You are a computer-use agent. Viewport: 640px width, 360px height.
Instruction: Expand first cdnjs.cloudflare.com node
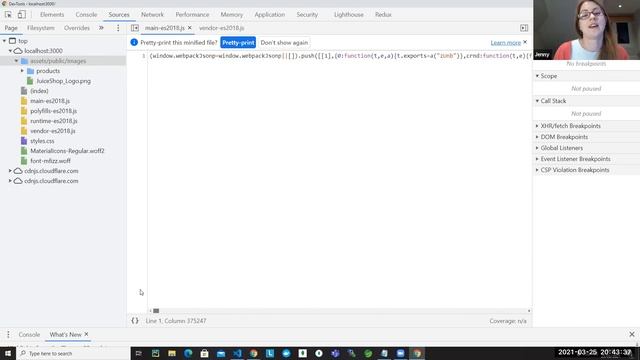click(x=10, y=171)
